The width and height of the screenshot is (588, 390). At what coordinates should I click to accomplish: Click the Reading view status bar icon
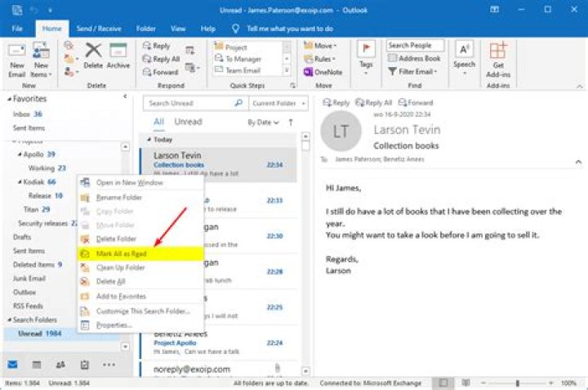click(x=465, y=383)
